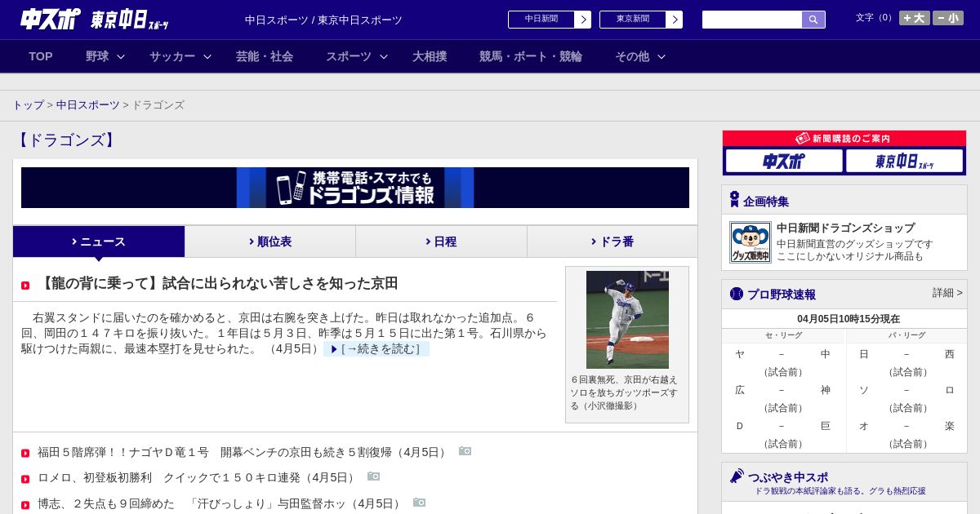This screenshot has height=514, width=980.
Task: Open the つぶやき中スポ heading link
Action: 788,477
